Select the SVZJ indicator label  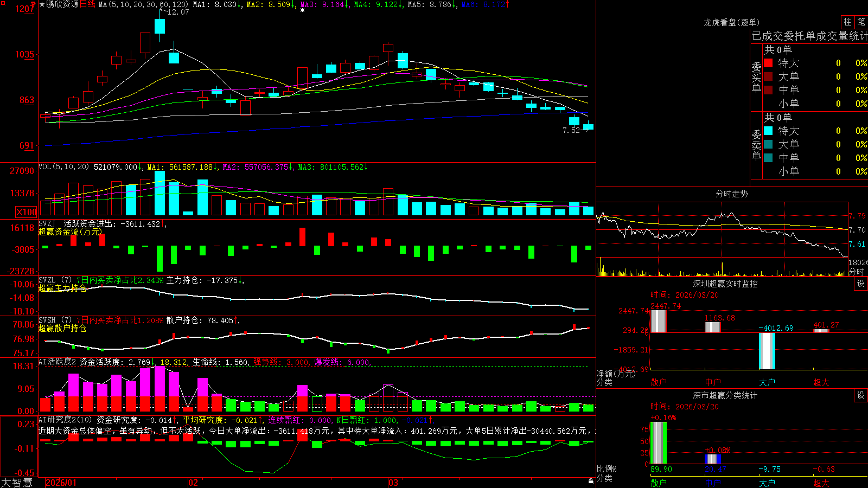point(47,223)
